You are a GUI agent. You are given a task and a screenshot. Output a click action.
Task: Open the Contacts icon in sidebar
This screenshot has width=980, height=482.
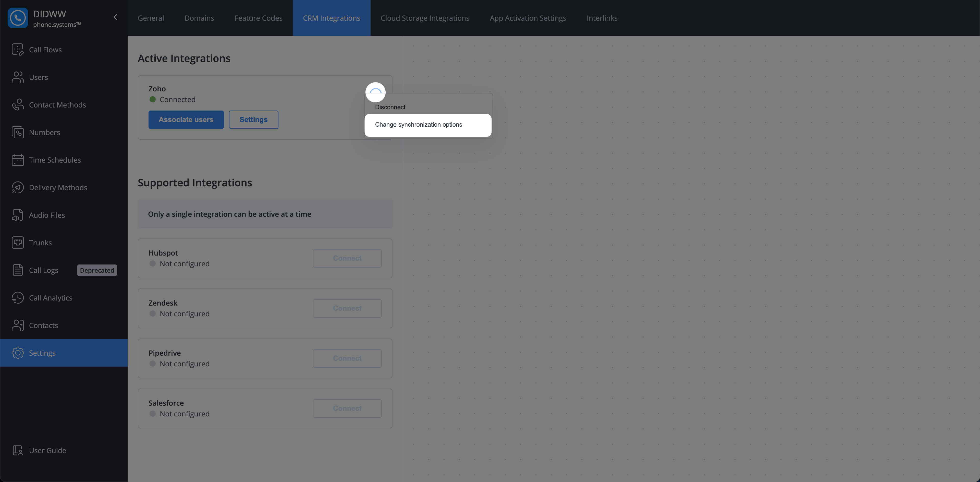pos(18,325)
